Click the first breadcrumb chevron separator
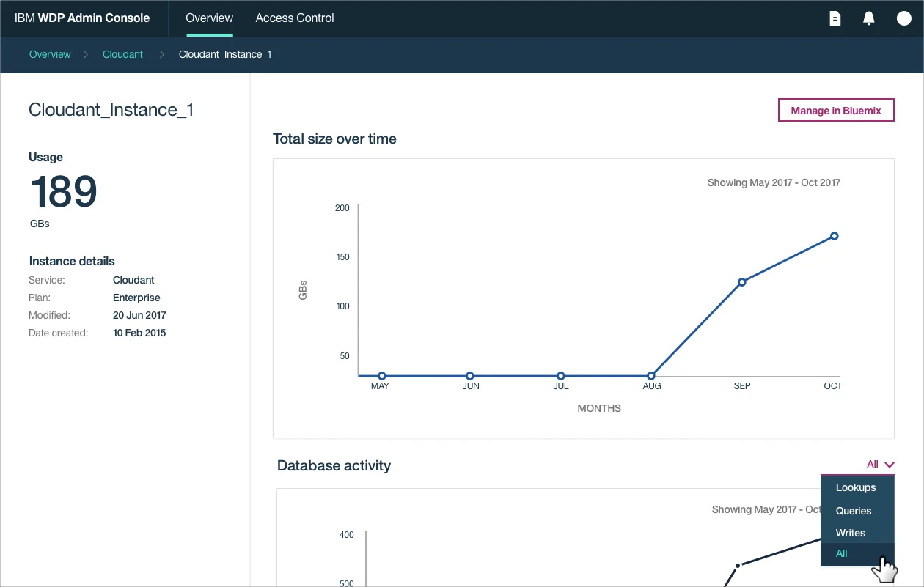The image size is (924, 587). point(86,54)
